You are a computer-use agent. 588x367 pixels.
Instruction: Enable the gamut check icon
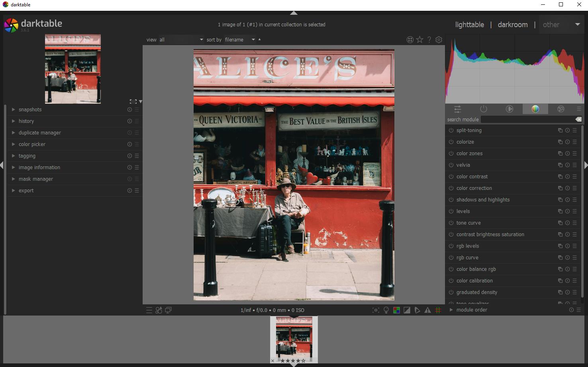pyautogui.click(x=428, y=310)
